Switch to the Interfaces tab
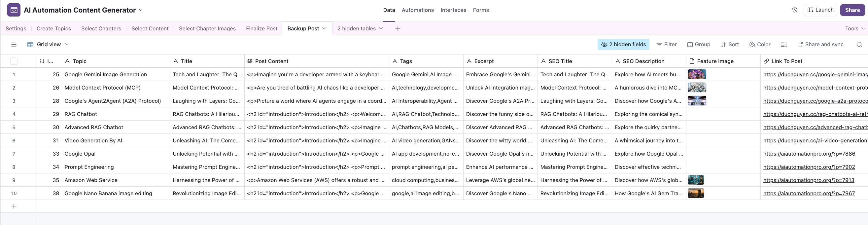The height and width of the screenshot is (225, 868). click(453, 10)
